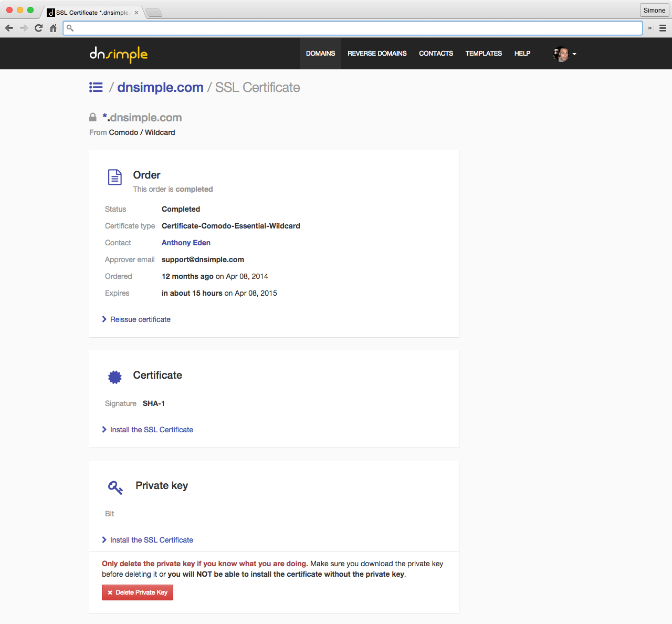
Task: Click the 'Only delete the private key' warning
Action: (x=205, y=564)
